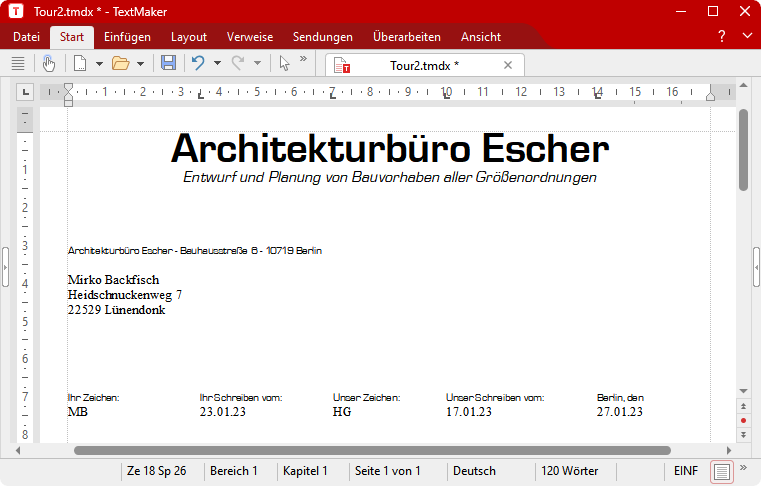The width and height of the screenshot is (761, 486).
Task: Toggle EINF insert mode in status bar
Action: [686, 470]
